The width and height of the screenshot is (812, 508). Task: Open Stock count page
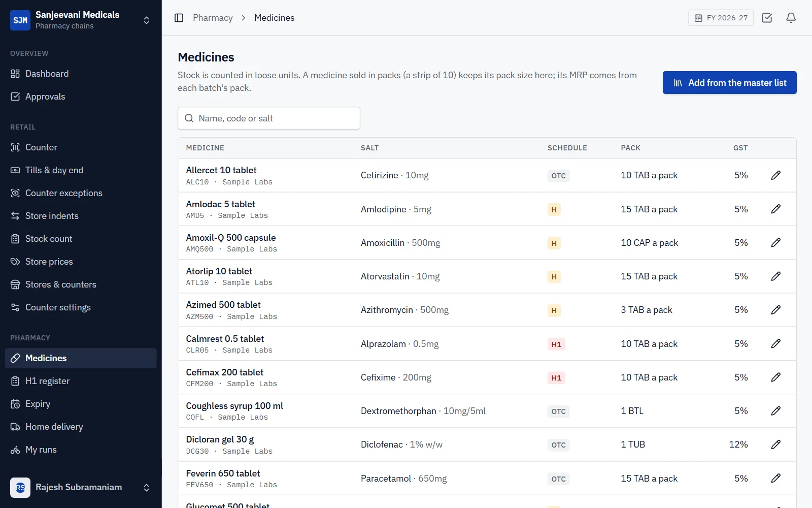click(x=81, y=239)
